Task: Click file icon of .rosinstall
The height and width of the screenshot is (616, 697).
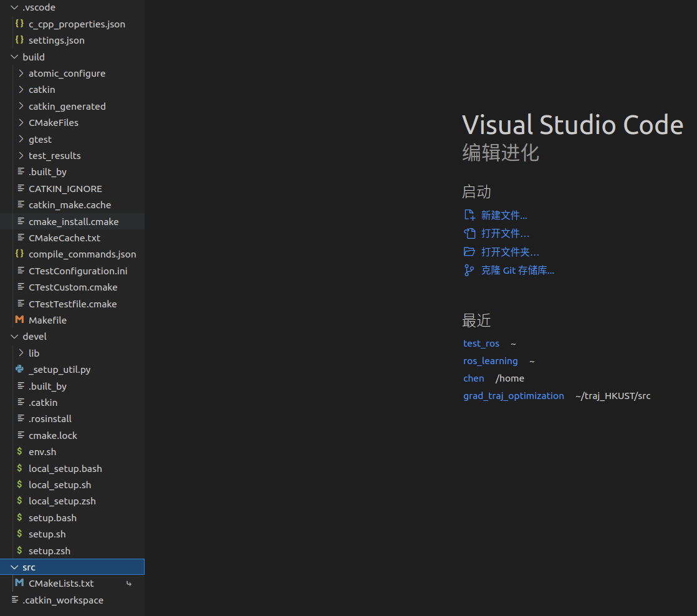Action: coord(21,418)
